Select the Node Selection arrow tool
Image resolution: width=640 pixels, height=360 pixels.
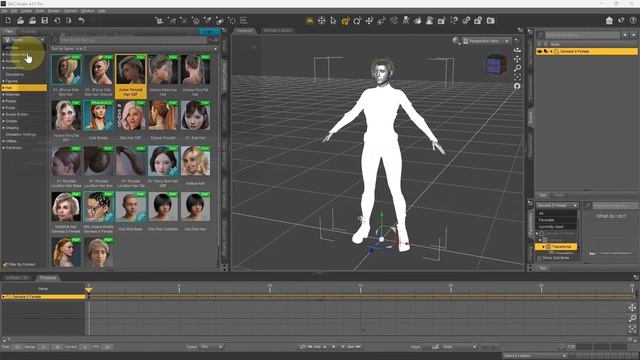coord(333,20)
